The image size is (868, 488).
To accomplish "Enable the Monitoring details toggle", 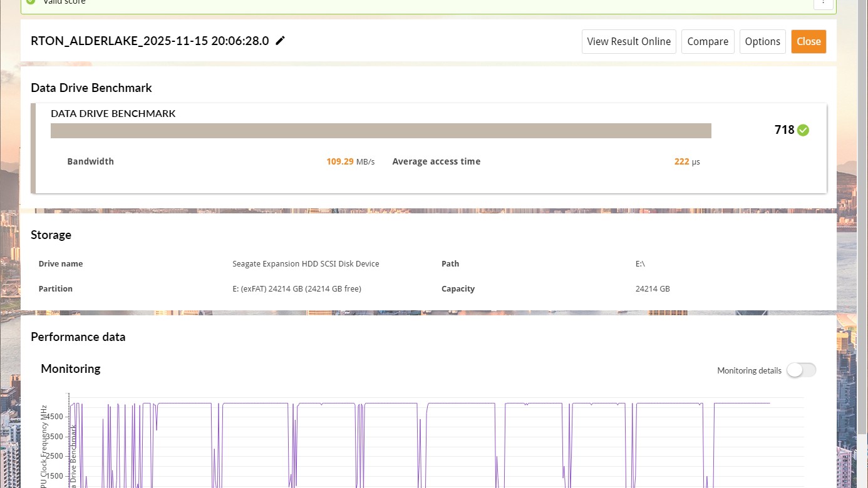I will (801, 370).
